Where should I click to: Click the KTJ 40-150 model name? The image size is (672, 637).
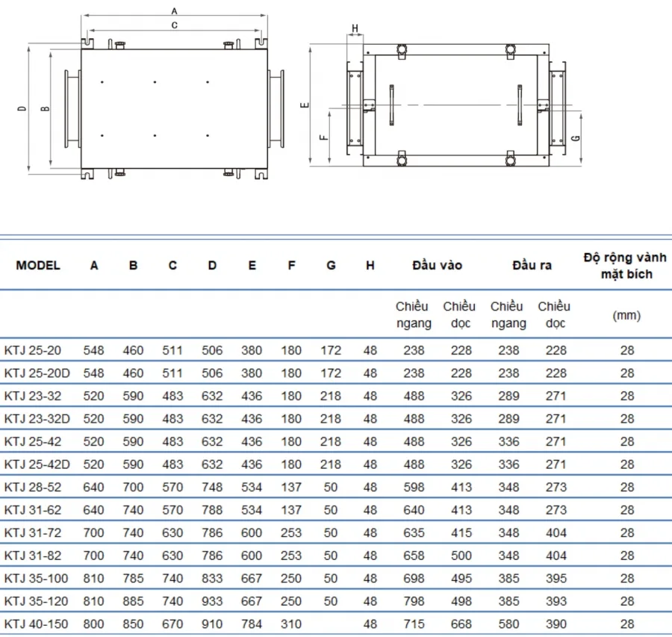click(x=36, y=624)
